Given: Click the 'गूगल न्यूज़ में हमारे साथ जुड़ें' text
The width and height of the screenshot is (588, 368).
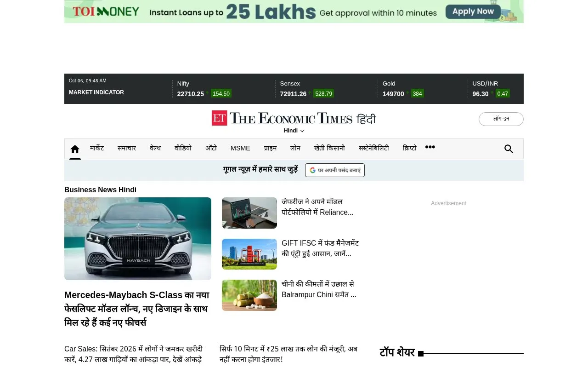Looking at the screenshot, I should click(x=260, y=169).
